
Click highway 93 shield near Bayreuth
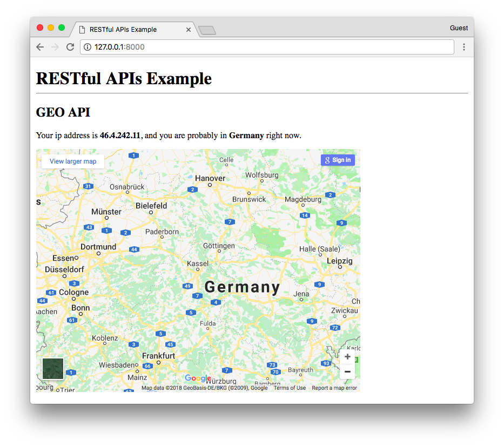tap(326, 363)
